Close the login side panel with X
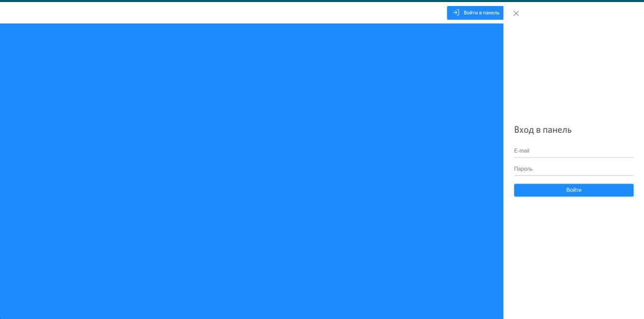This screenshot has height=319, width=644. pos(516,14)
